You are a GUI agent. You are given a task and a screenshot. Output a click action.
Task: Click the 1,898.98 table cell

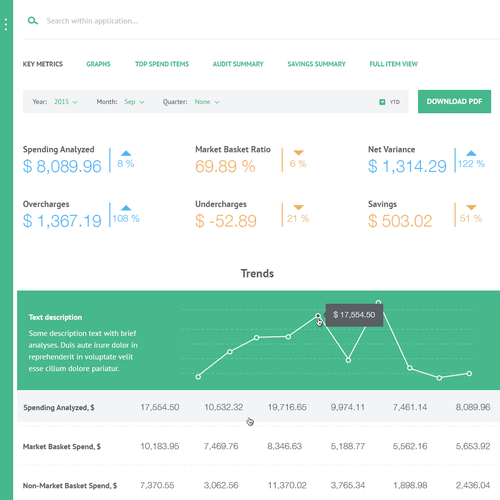(410, 485)
